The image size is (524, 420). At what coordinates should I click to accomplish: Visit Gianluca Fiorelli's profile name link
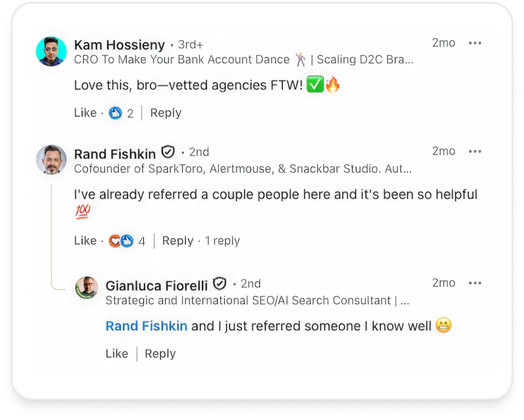[157, 286]
